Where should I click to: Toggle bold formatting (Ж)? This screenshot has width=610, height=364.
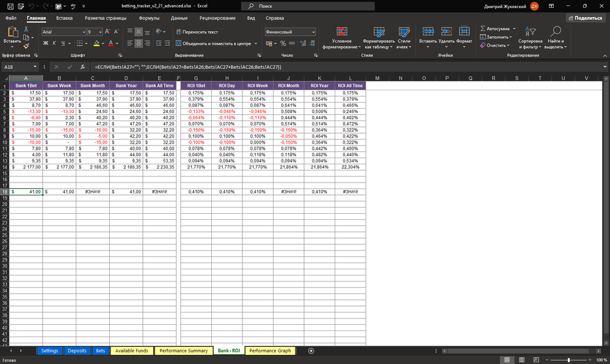pyautogui.click(x=45, y=43)
